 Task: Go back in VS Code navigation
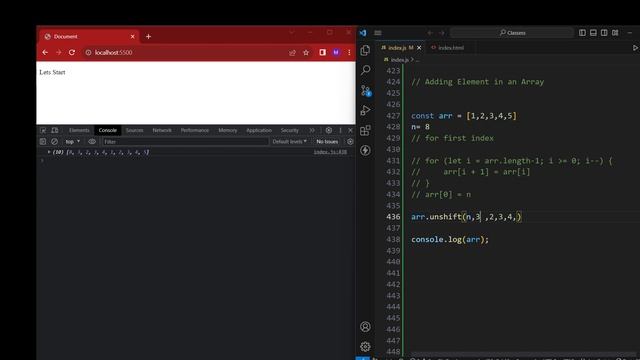(x=430, y=33)
